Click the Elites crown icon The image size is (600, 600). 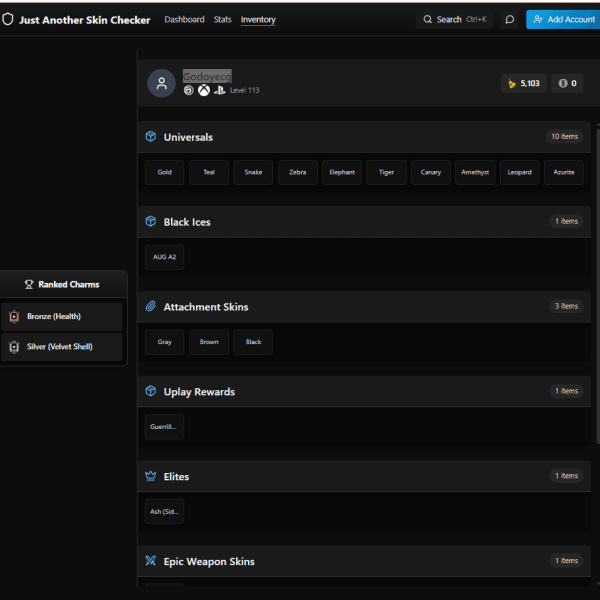tap(151, 476)
